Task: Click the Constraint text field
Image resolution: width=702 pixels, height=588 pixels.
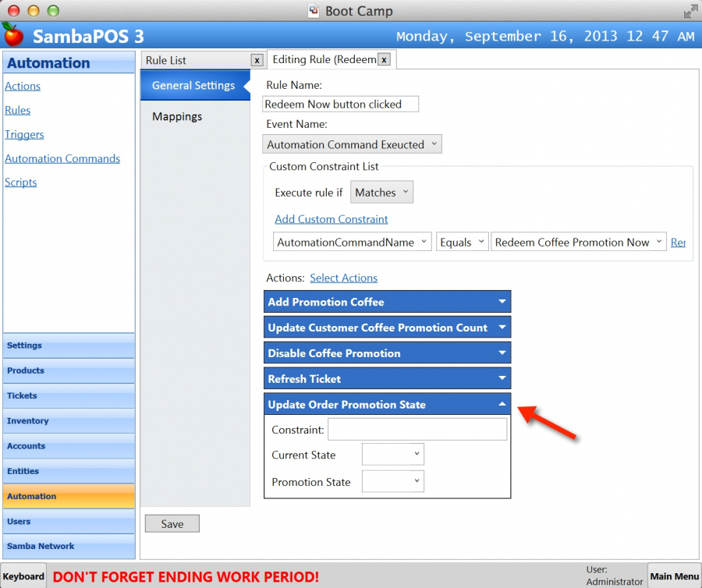Action: click(x=417, y=430)
